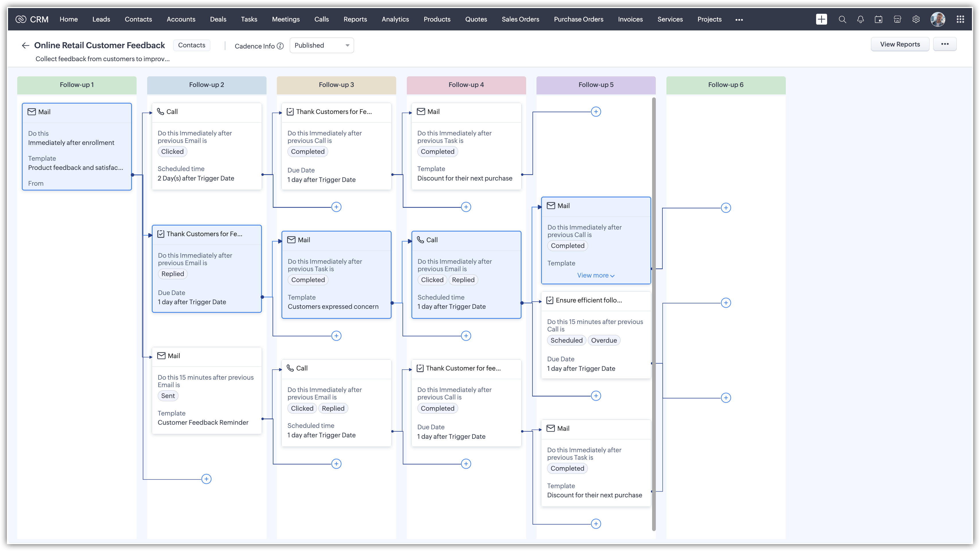Open the setup gear icon
Viewport: 980px width, 551px height.
(x=916, y=20)
